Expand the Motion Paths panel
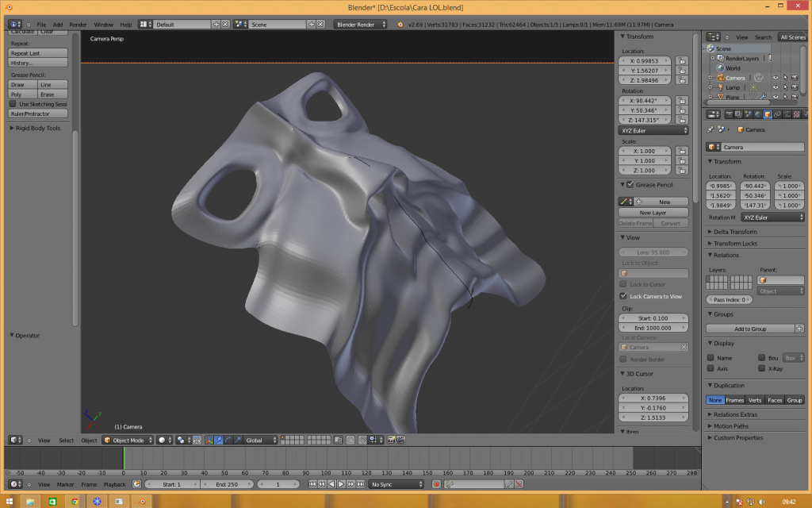The height and width of the screenshot is (508, 812). point(730,426)
